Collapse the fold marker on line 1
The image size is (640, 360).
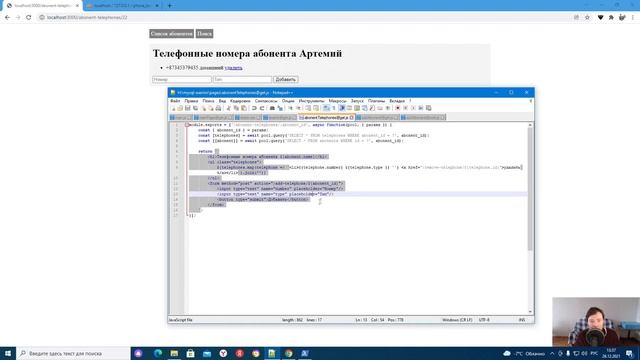tap(187, 125)
